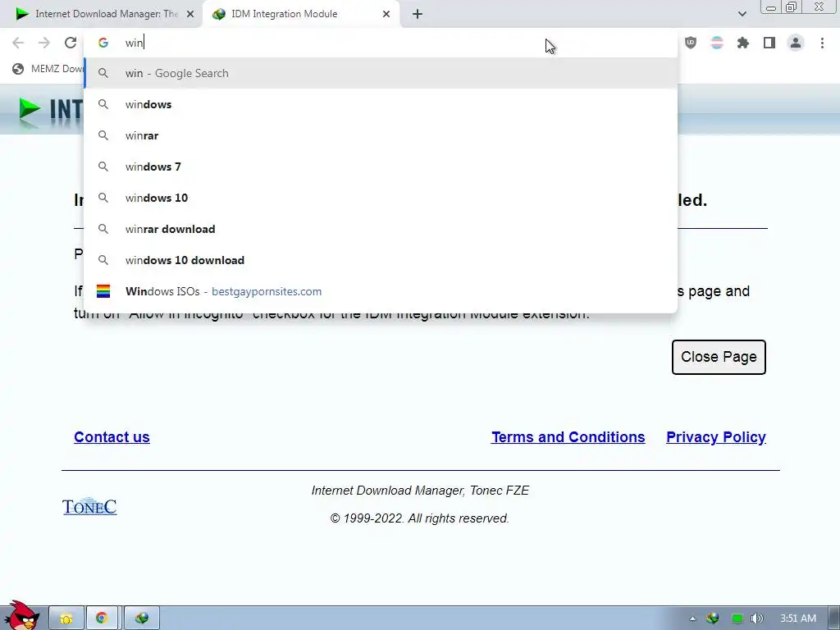Open the Extensions puzzle piece menu
The image size is (840, 630).
pos(743,43)
